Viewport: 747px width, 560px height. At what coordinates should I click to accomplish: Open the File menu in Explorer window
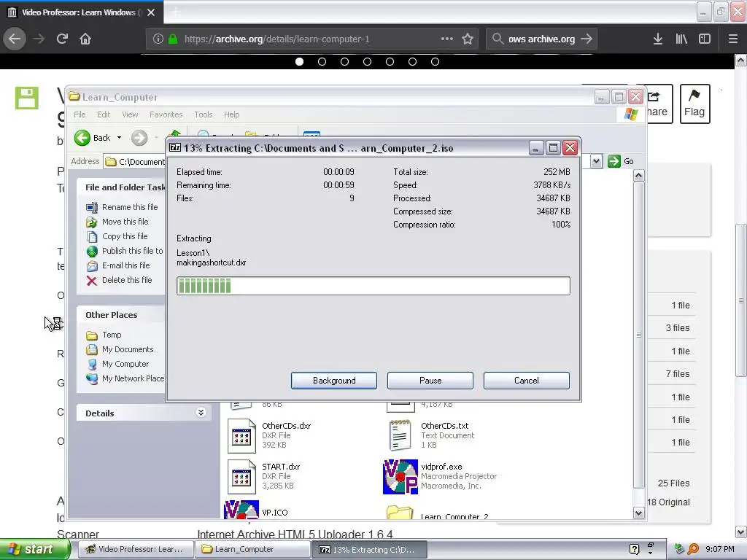point(80,114)
